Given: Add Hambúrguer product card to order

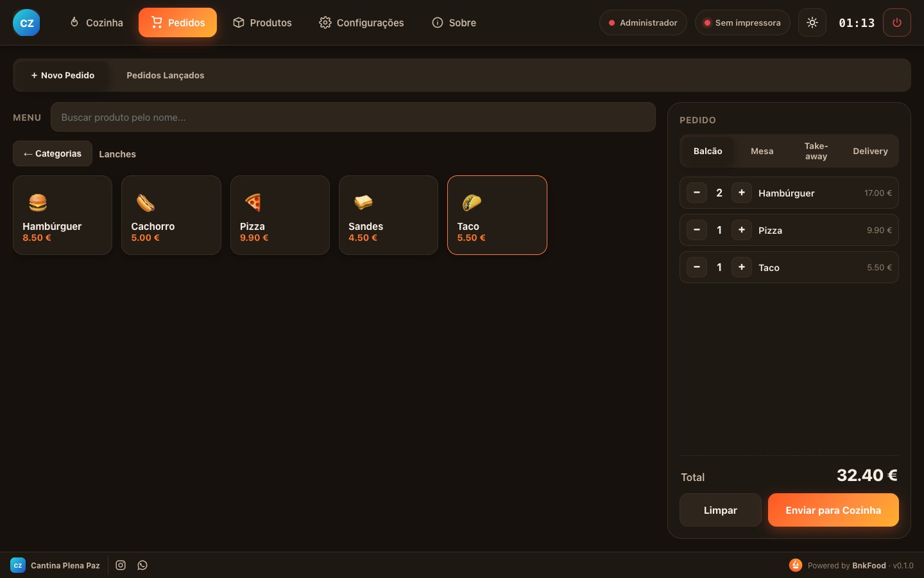Looking at the screenshot, I should pyautogui.click(x=62, y=215).
